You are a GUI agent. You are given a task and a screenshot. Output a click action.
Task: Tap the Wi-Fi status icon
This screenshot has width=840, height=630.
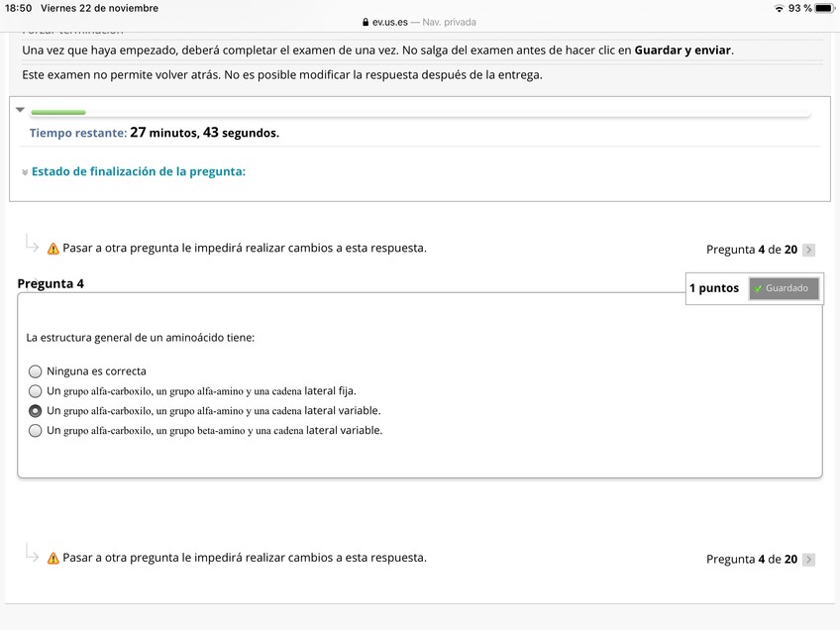pos(779,8)
